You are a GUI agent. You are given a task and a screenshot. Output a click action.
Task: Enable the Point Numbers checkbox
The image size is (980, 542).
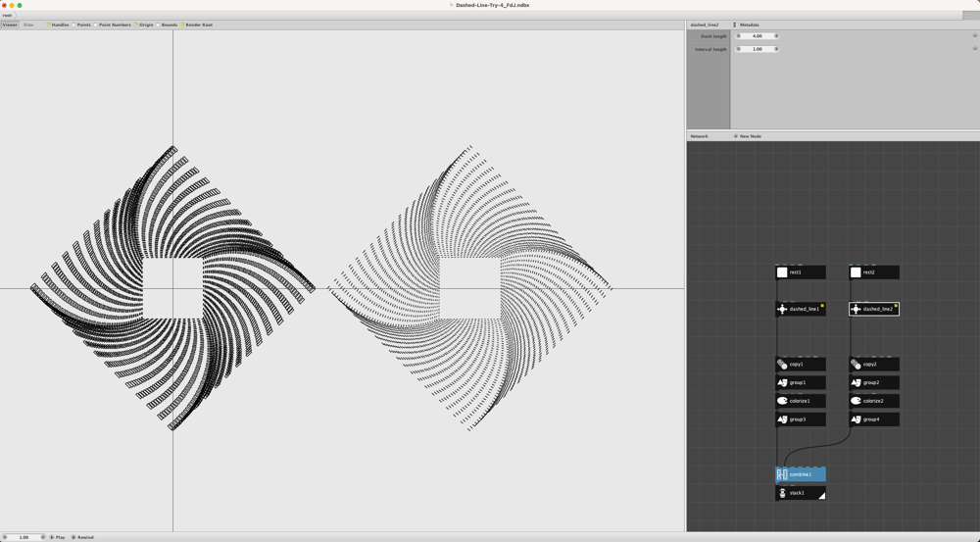pyautogui.click(x=95, y=25)
